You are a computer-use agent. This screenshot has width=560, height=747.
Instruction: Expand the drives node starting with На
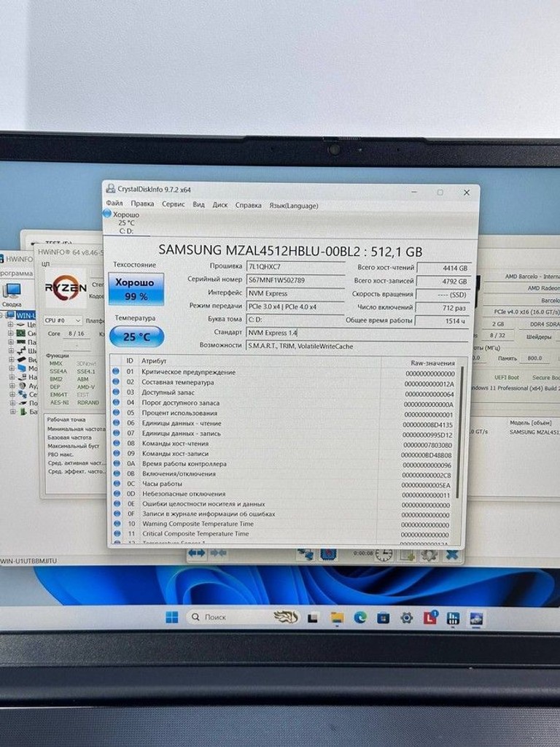(x=11, y=376)
